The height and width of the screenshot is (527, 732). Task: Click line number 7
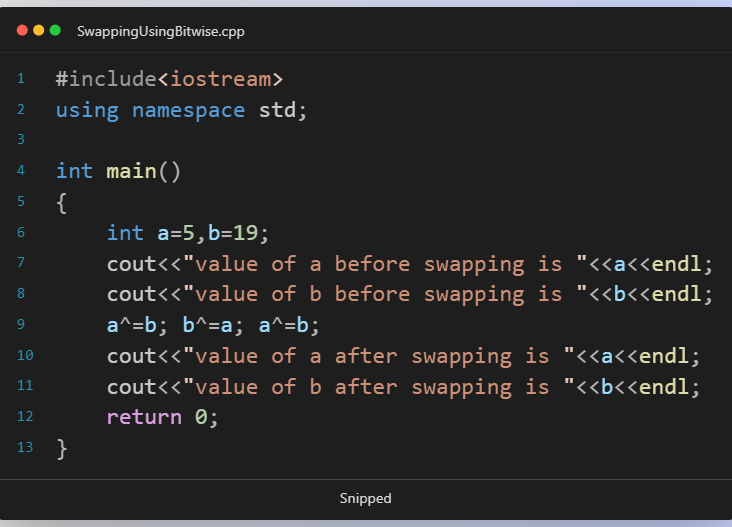click(21, 262)
